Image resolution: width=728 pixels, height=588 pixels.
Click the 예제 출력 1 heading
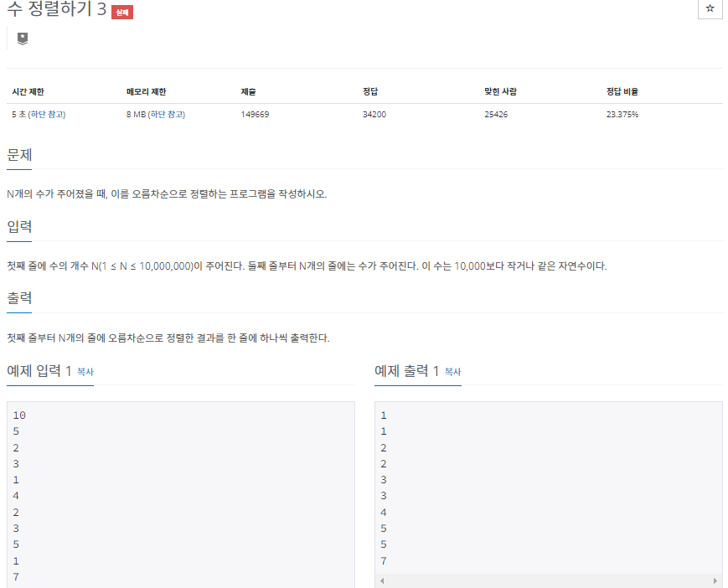[406, 371]
